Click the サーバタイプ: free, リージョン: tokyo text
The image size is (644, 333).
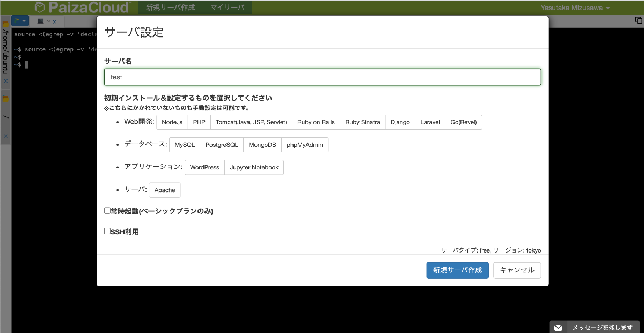click(x=491, y=250)
